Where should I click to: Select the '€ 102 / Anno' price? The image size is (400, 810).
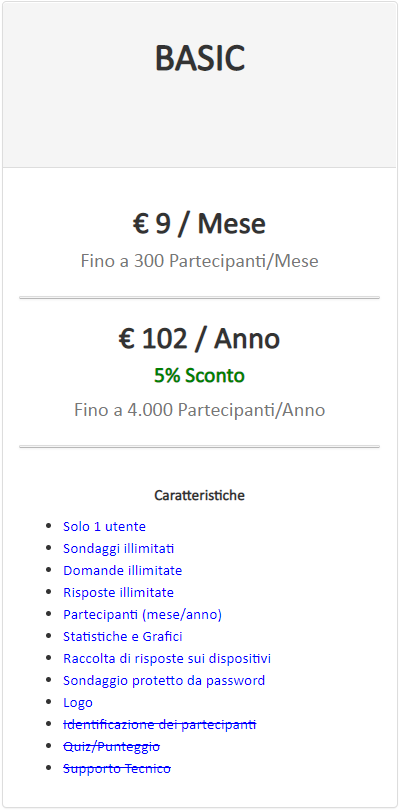199,339
